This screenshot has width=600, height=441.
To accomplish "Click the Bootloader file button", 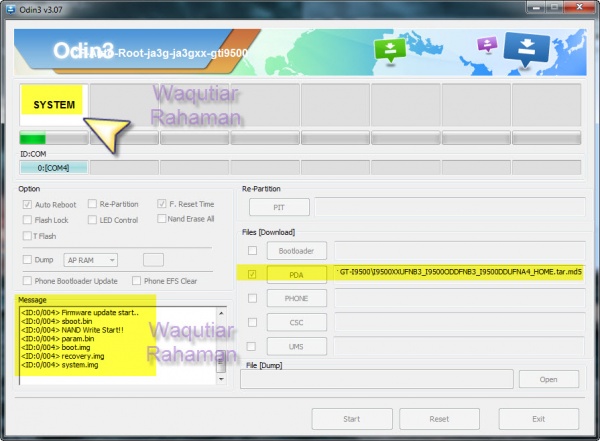I will [x=297, y=251].
